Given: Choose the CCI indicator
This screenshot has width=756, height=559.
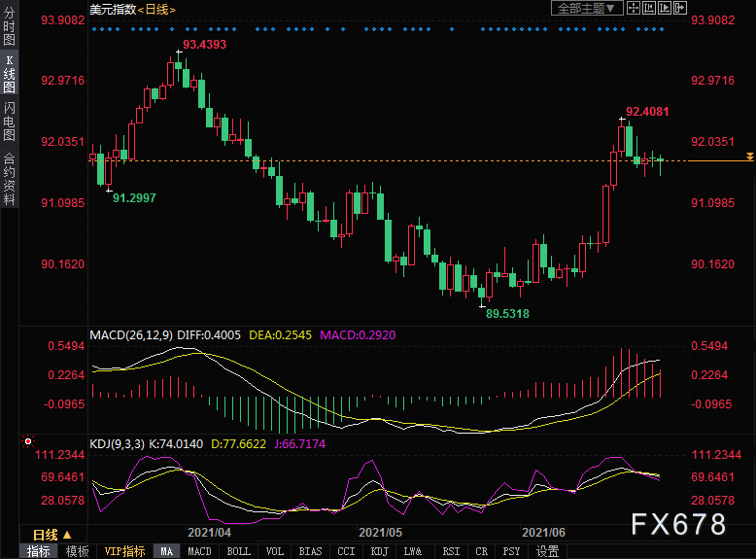Looking at the screenshot, I should pos(346,551).
